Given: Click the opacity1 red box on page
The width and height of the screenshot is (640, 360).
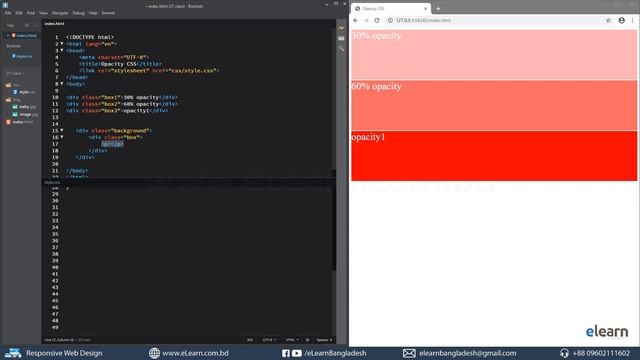Looking at the screenshot, I should point(494,156).
